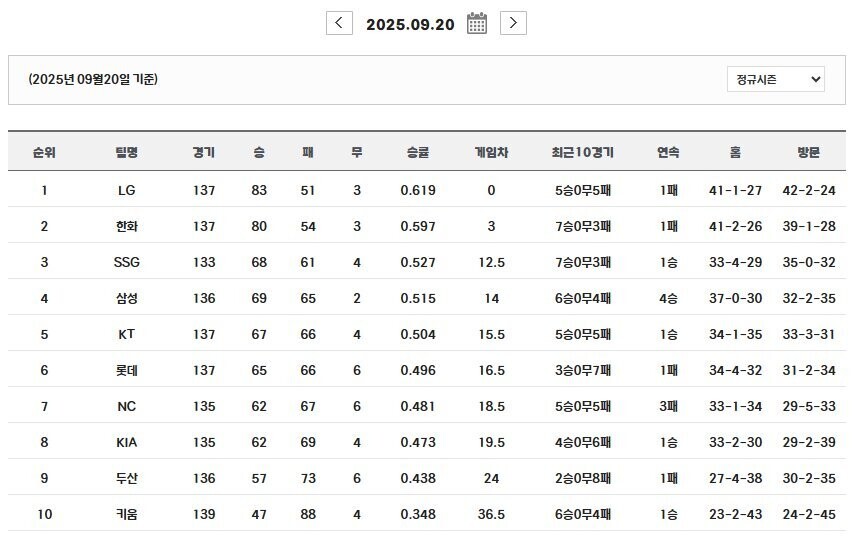The image size is (858, 536).
Task: Click 키움's games behind value 36.5
Action: (491, 514)
